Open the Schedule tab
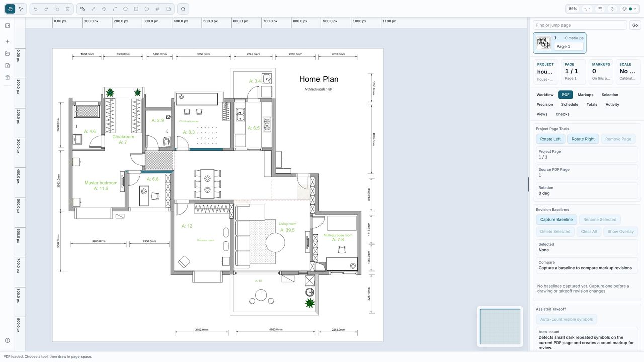 pos(570,105)
